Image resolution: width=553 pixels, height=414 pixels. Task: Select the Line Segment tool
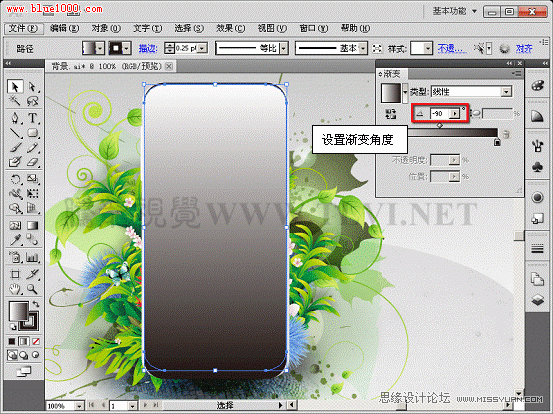point(15,133)
